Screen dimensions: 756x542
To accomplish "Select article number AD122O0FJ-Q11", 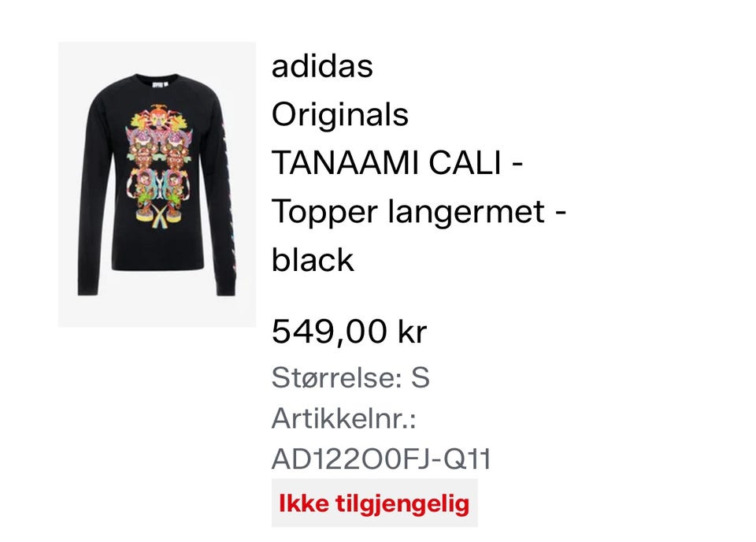I will pyautogui.click(x=381, y=458).
